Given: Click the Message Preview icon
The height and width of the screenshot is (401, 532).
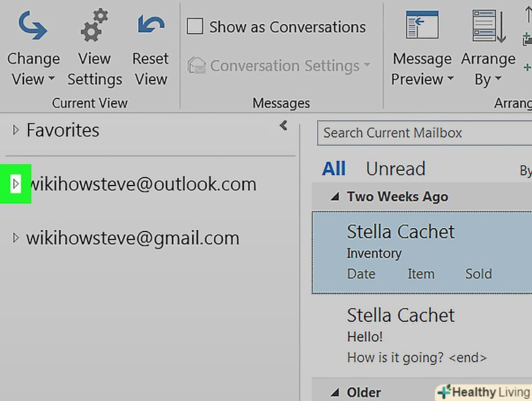Looking at the screenshot, I should [422, 26].
